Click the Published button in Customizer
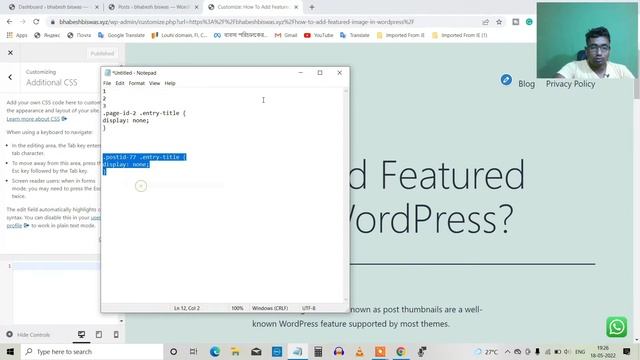This screenshot has height=360, width=640. pyautogui.click(x=102, y=53)
